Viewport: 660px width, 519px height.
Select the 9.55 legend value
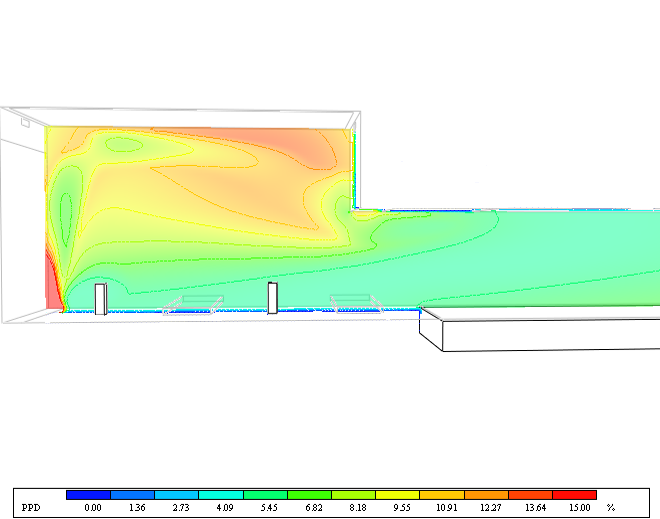(x=402, y=508)
